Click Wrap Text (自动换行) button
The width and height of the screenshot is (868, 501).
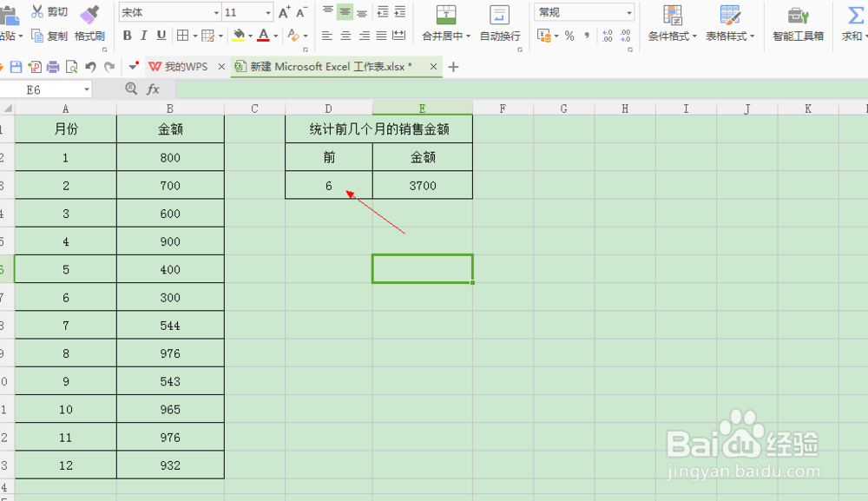pos(500,23)
